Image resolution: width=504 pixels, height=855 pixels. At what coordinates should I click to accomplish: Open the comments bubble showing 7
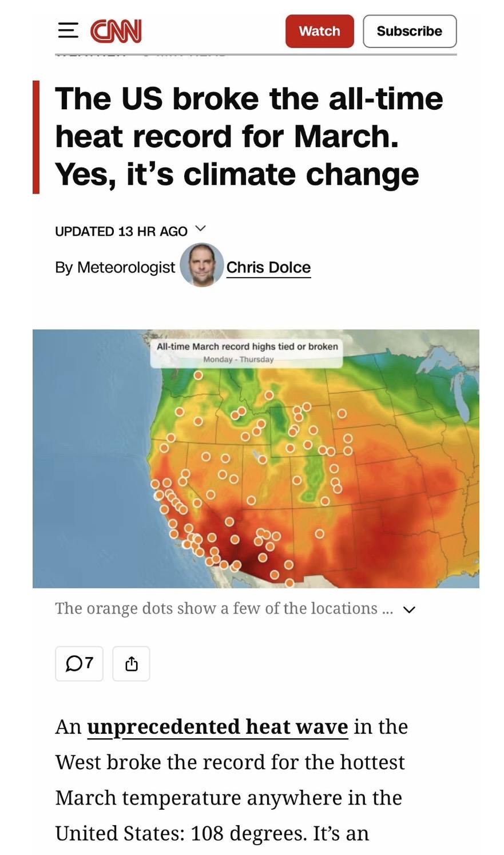(x=79, y=663)
